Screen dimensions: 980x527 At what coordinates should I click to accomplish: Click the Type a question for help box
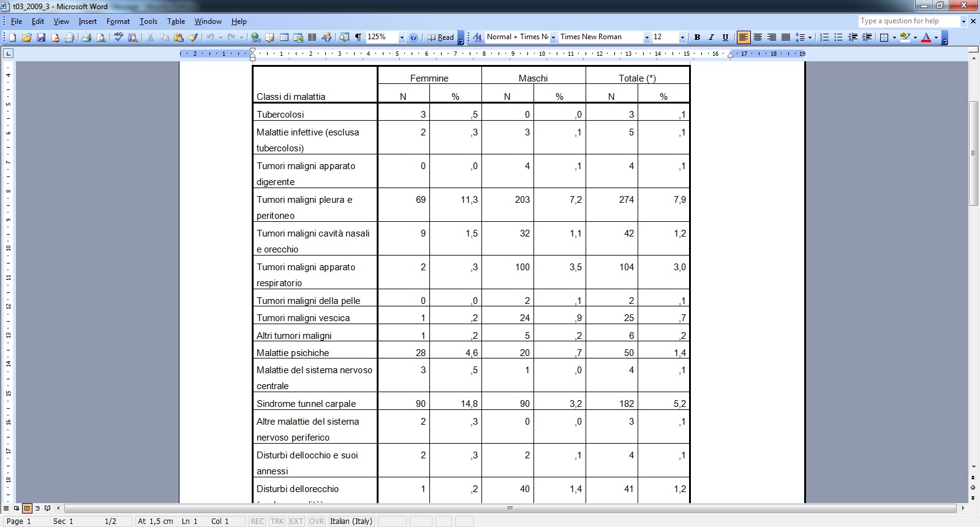(x=908, y=21)
